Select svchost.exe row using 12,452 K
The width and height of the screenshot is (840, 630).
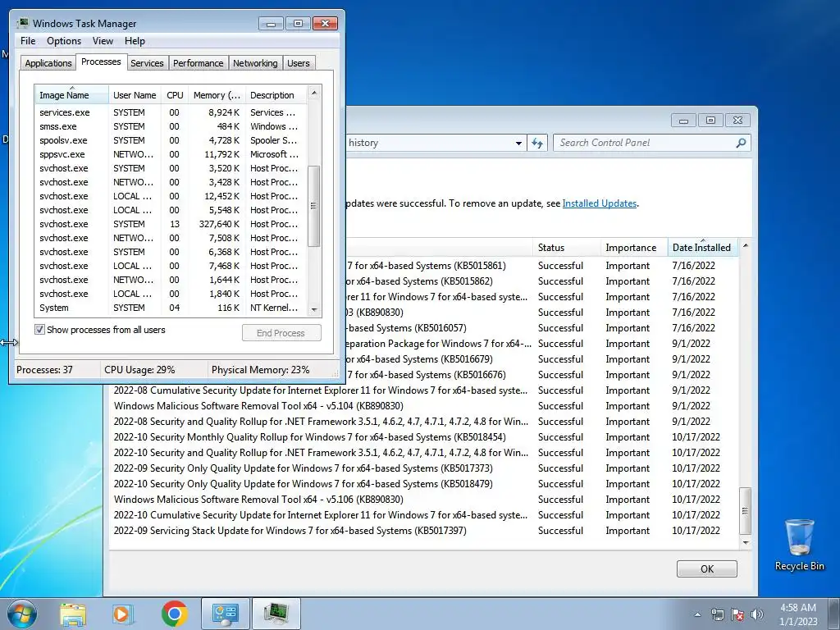tap(171, 196)
